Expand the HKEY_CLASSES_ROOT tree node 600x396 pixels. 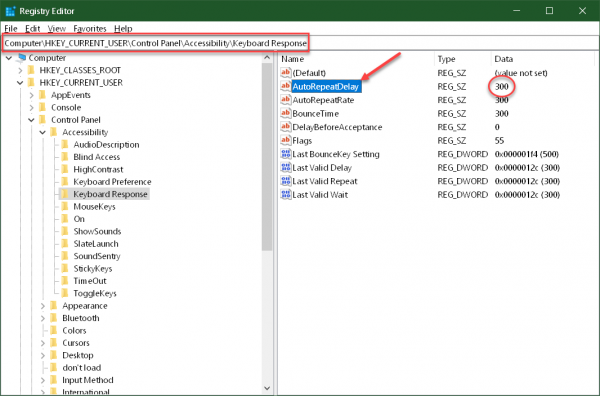pos(20,70)
